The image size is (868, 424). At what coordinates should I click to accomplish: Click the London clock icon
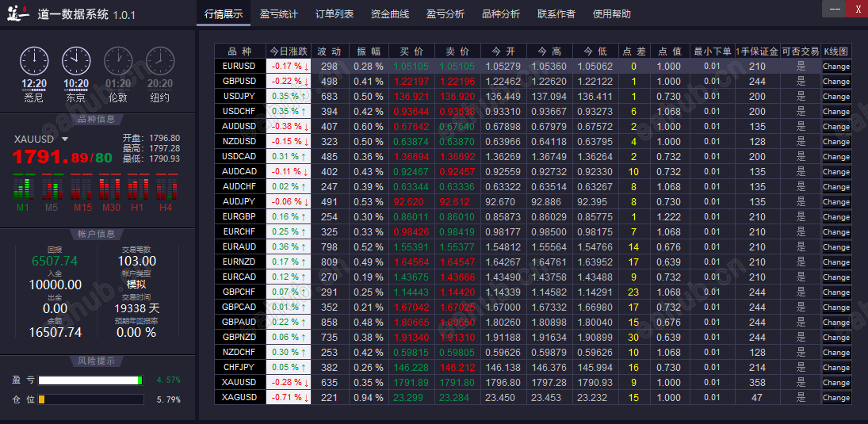coord(118,61)
